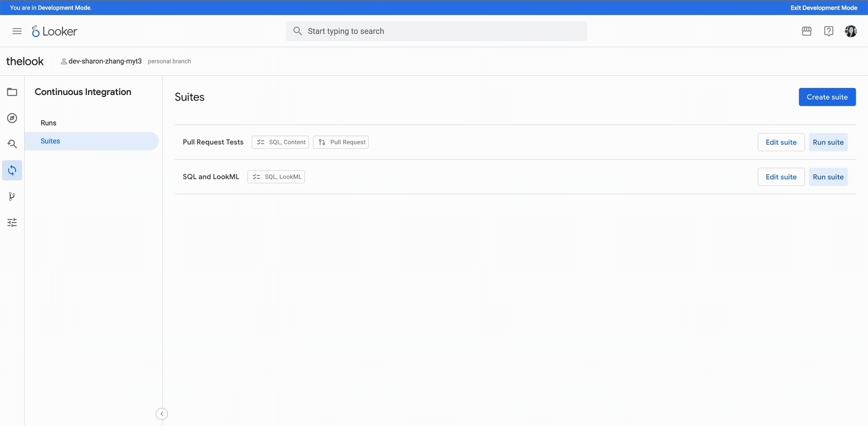Focus the Start typing to search field

[436, 31]
